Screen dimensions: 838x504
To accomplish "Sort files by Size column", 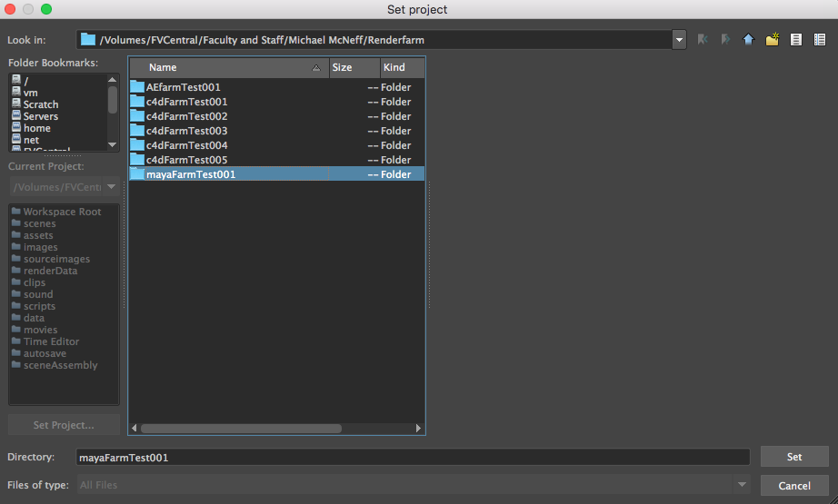I will [354, 67].
